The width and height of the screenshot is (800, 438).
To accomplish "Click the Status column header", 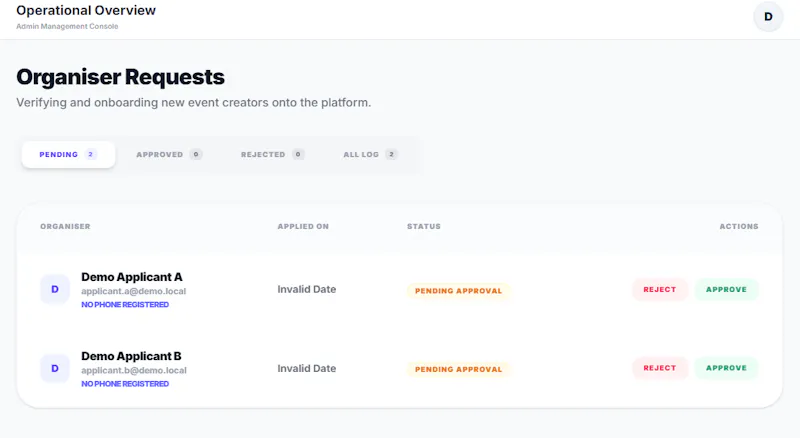I will pos(424,226).
